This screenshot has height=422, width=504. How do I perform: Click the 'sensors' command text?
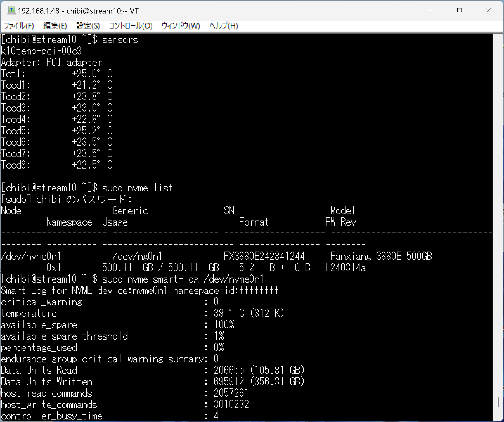(x=120, y=40)
